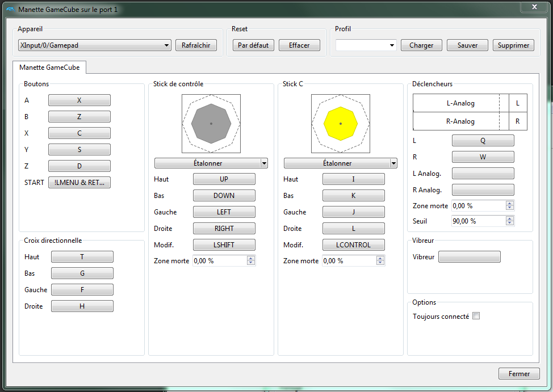Click the Effacer button

click(x=299, y=45)
